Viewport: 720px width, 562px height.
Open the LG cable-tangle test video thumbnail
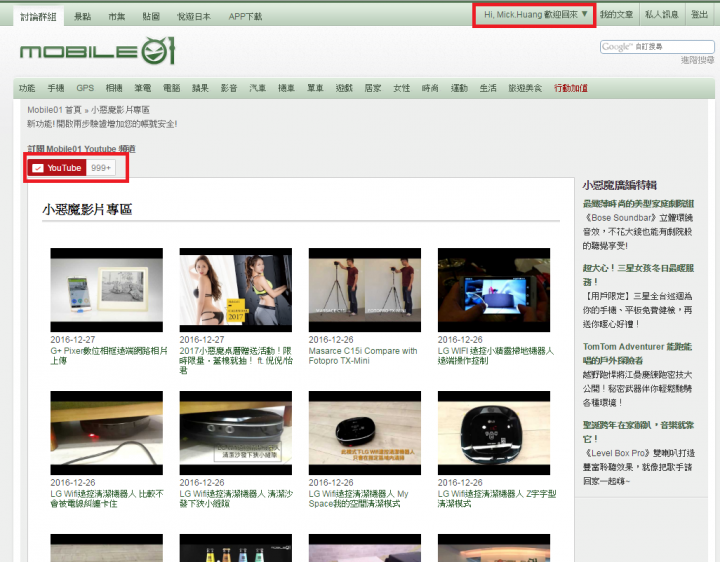point(107,433)
